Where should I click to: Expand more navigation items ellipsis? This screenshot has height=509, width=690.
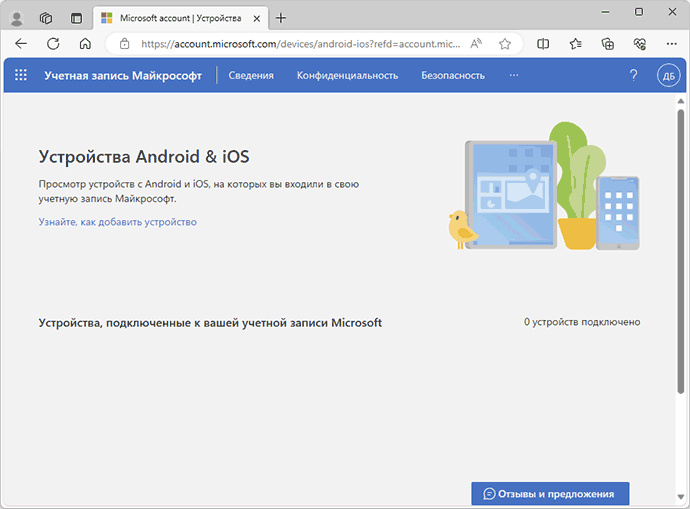tap(514, 75)
